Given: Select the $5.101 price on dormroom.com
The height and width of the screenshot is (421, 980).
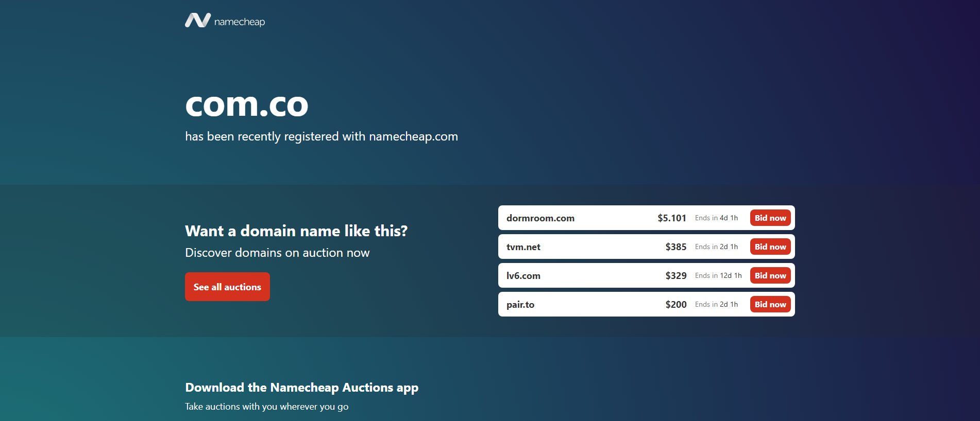Looking at the screenshot, I should pyautogui.click(x=672, y=218).
